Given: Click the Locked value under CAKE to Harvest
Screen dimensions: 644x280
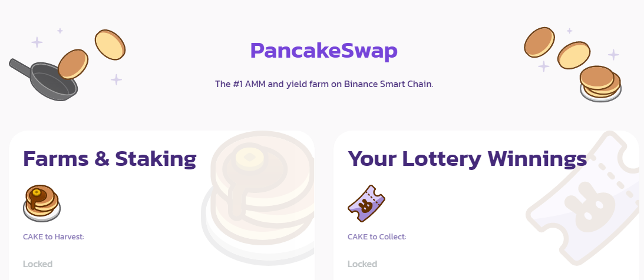Looking at the screenshot, I should tap(38, 264).
